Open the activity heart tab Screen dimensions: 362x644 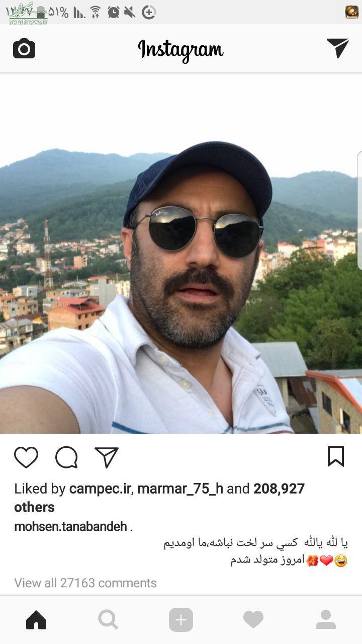click(x=253, y=620)
